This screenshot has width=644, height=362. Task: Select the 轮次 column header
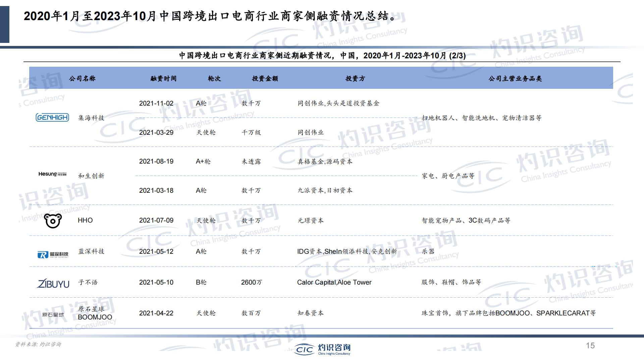point(214,78)
